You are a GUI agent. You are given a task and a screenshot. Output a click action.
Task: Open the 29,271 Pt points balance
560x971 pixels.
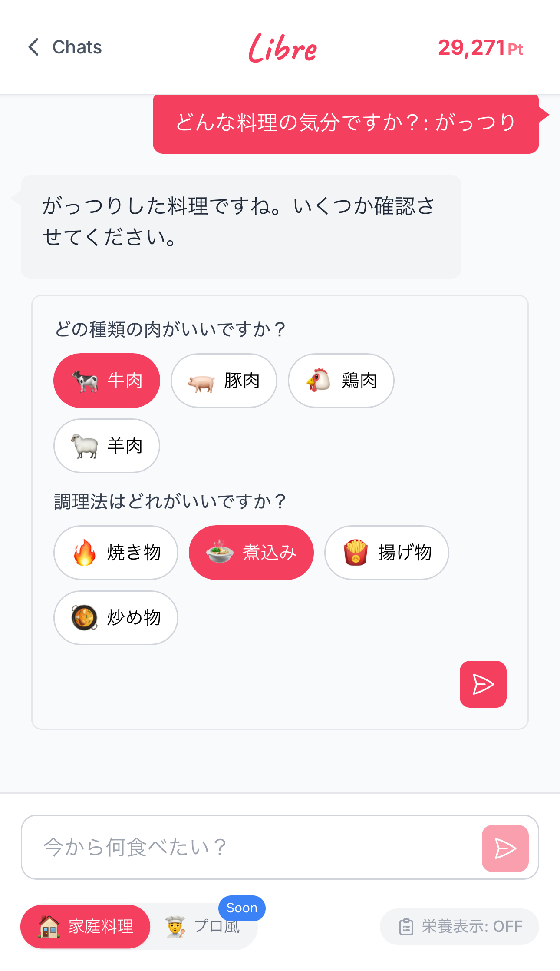(x=480, y=48)
